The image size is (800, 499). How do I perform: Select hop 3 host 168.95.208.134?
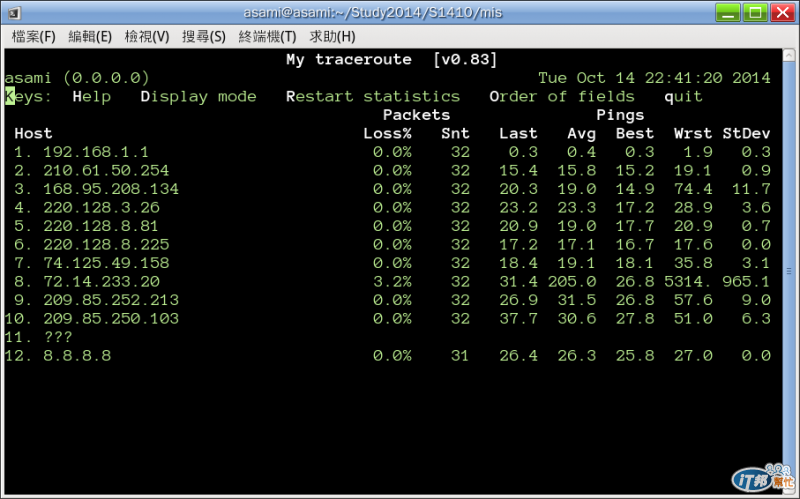[x=111, y=189]
